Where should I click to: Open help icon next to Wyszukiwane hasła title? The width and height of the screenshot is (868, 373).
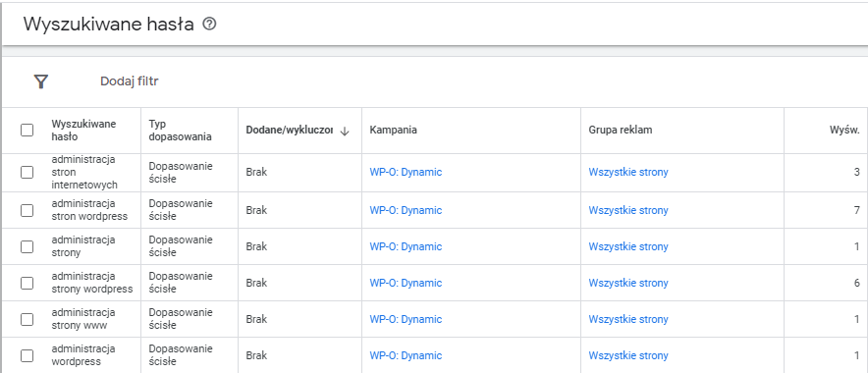click(209, 25)
